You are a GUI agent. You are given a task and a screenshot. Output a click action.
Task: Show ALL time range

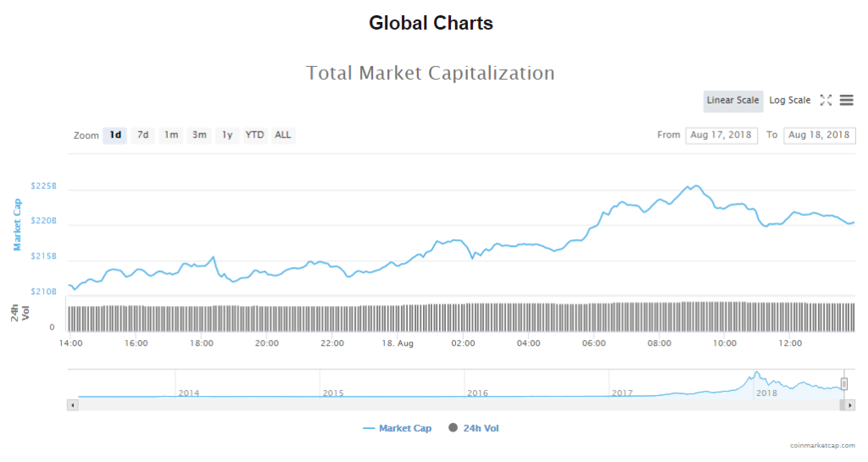(283, 135)
